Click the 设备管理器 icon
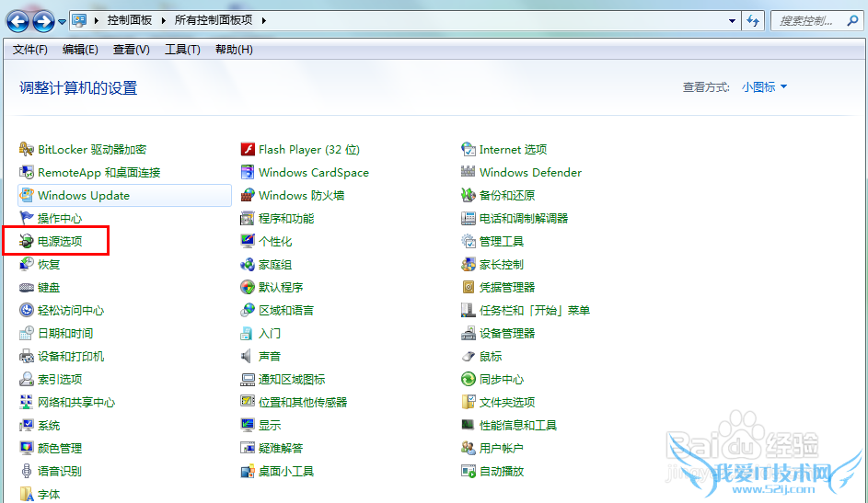868x503 pixels. (469, 333)
